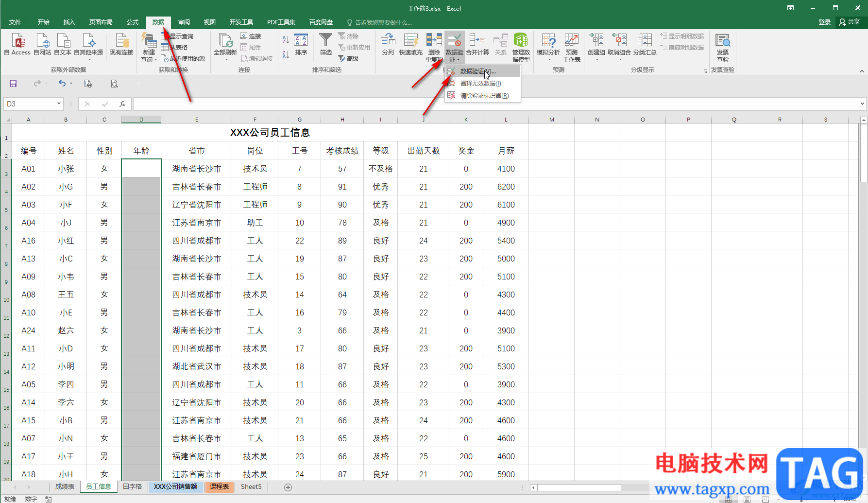Choose Clear Validation Circles menu entry
The image size is (868, 503).
tap(482, 96)
